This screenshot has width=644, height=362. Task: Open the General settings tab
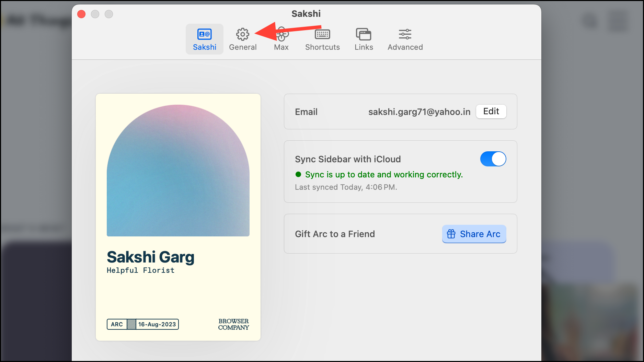(243, 39)
